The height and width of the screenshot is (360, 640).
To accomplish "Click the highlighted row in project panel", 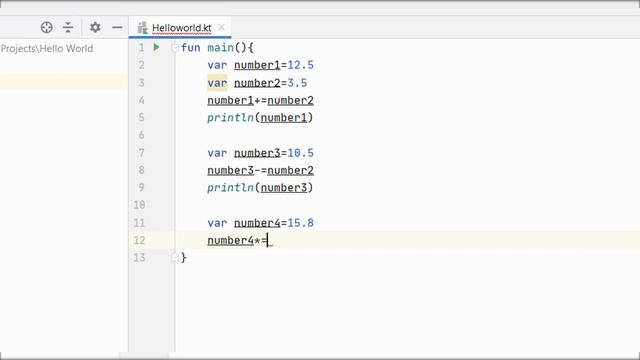I will pos(64,82).
